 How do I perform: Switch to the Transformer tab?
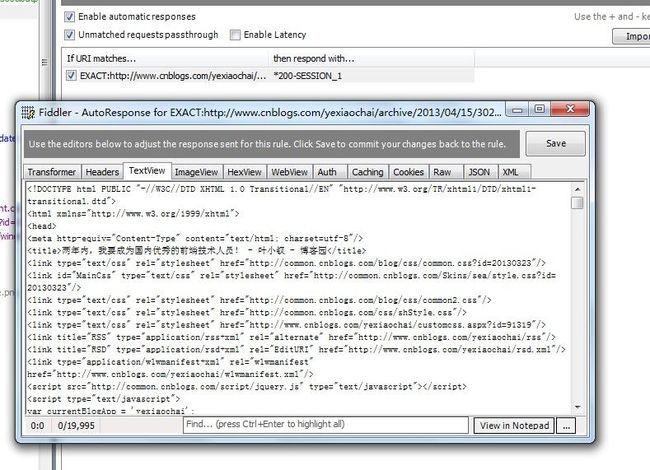click(52, 172)
